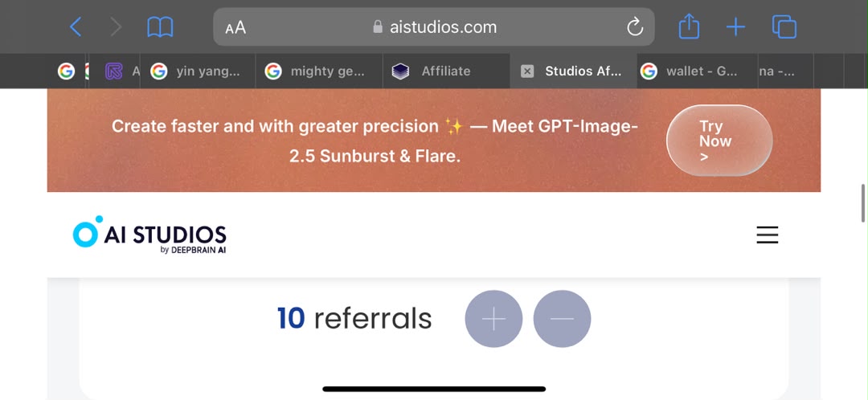Tap the reader AA text size button
The width and height of the screenshot is (868, 400).
(235, 27)
